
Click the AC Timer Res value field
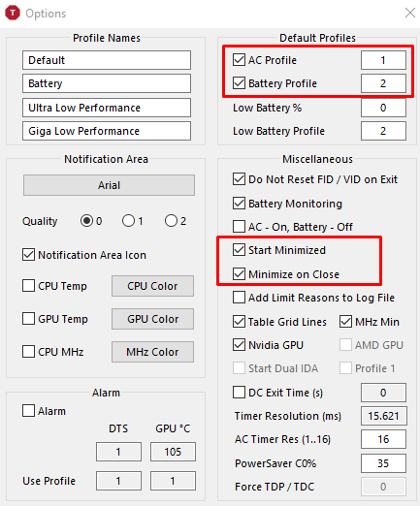383,439
